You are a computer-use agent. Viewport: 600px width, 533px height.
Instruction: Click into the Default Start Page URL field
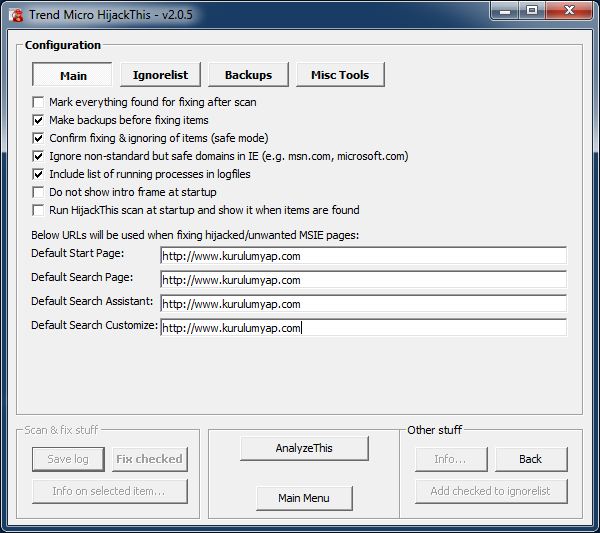363,256
